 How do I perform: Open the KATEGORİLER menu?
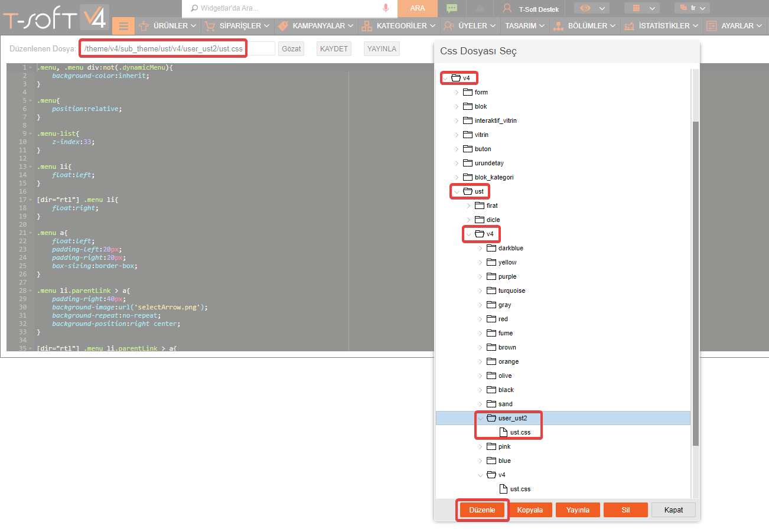pos(399,26)
